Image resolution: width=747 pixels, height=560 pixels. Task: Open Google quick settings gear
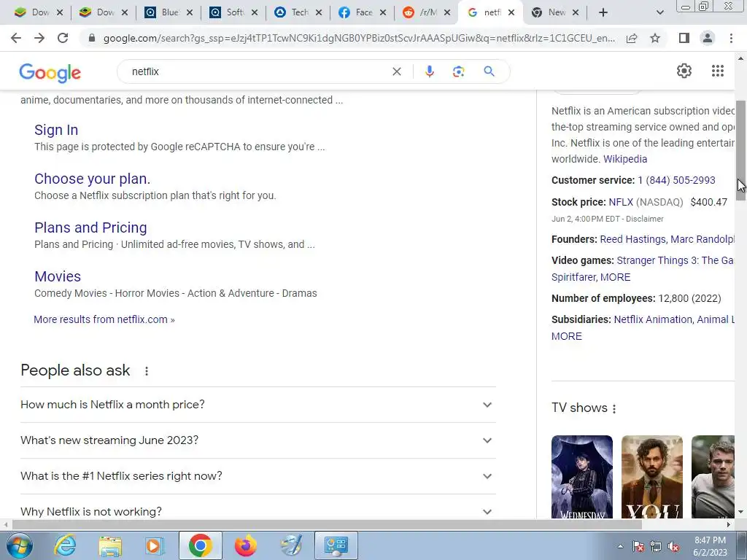click(684, 71)
